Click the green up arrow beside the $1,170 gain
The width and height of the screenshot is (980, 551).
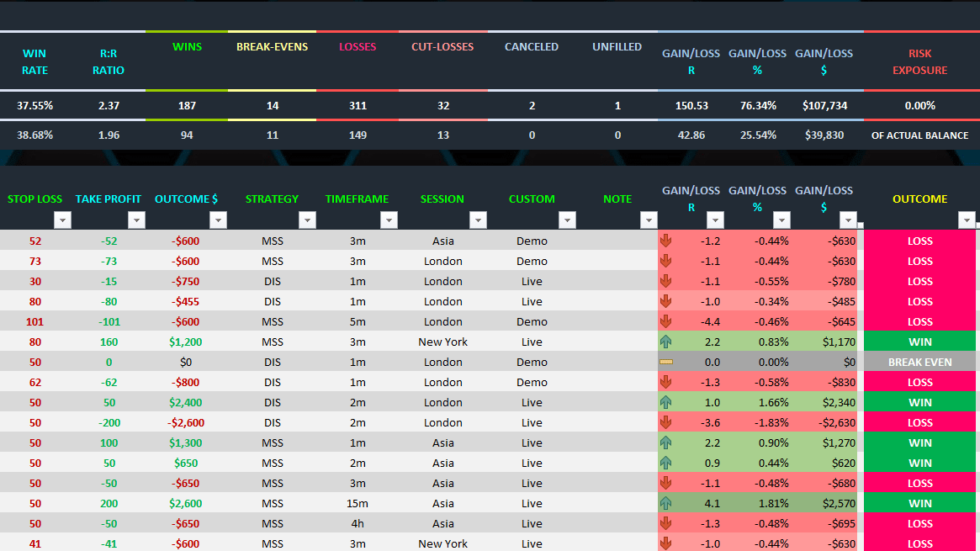(665, 342)
